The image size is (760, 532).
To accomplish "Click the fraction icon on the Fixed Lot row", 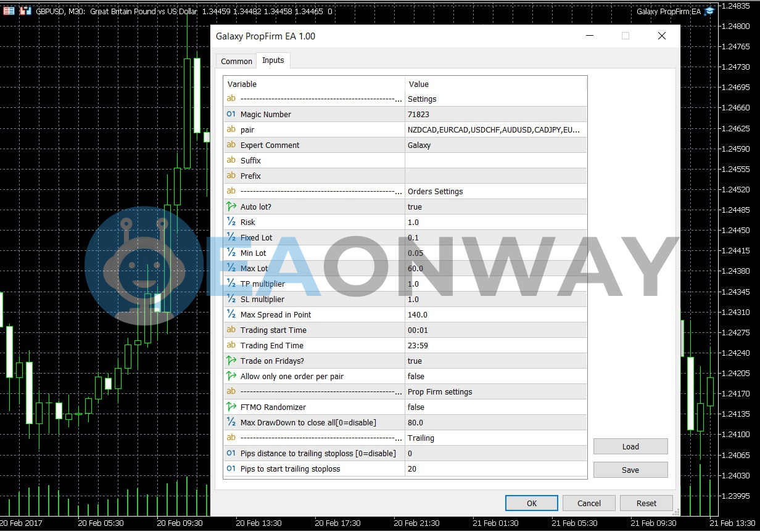I will tap(231, 237).
